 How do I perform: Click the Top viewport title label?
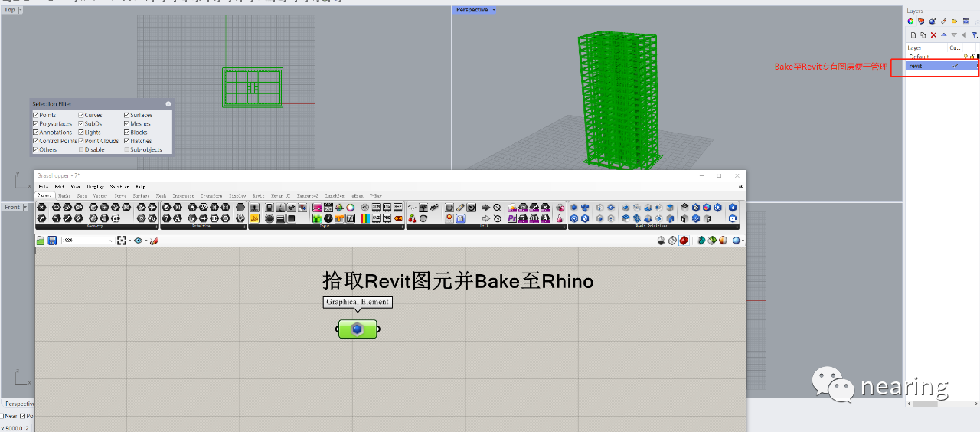point(10,10)
